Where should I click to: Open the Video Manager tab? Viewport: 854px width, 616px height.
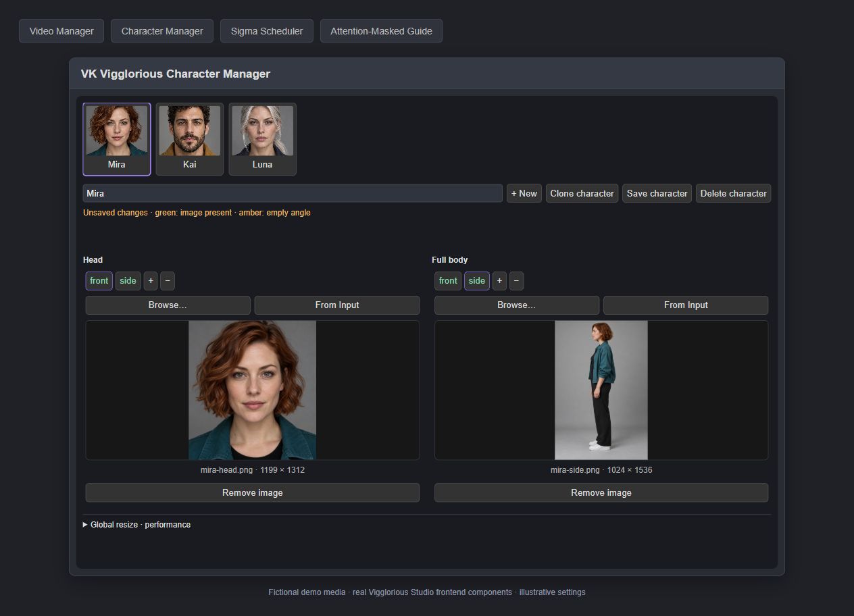[x=61, y=31]
